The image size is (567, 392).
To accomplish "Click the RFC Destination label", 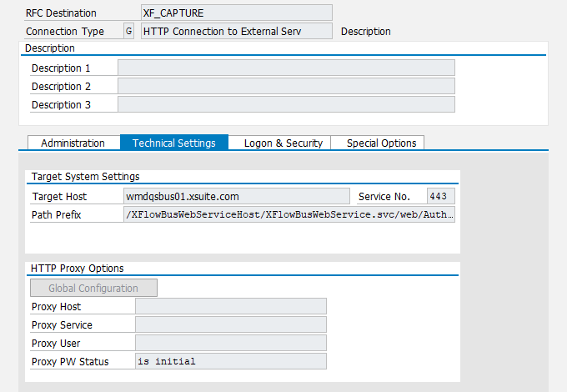I will coord(61,13).
